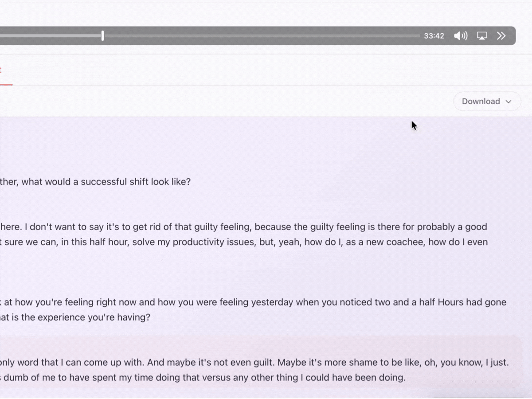Seek within the unplayed portion of the audio track
Screen dimensions: 532x399
(x=262, y=36)
